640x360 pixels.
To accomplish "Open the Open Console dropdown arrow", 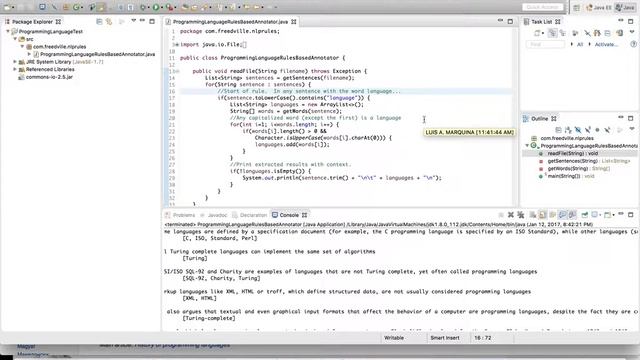I will (x=613, y=215).
